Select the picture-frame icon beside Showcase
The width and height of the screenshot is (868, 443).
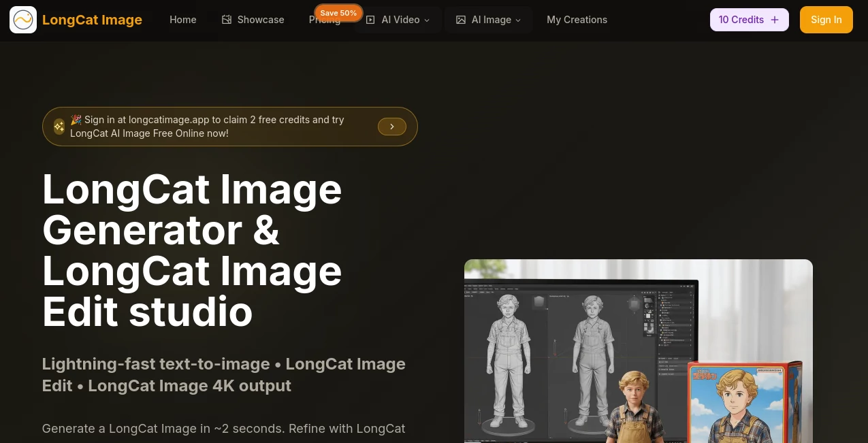tap(227, 20)
